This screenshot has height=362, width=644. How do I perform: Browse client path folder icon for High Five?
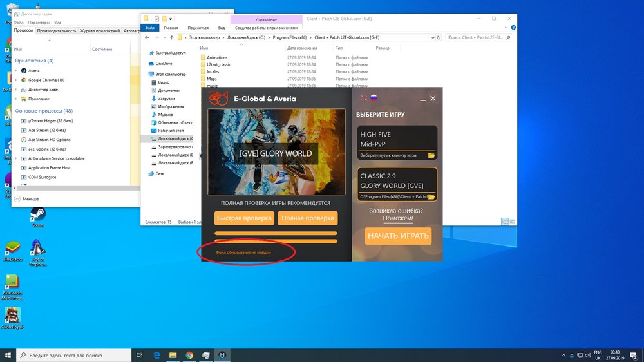431,155
